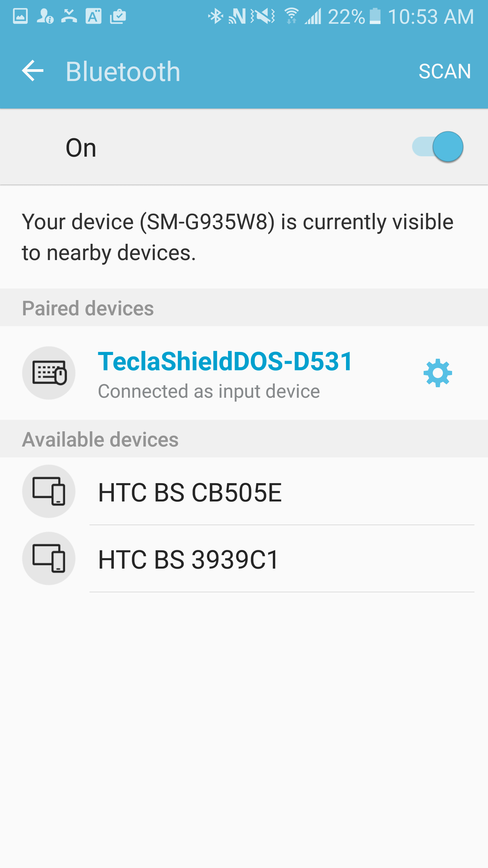Tap the device icon for HTC BS CB505E
488x868 pixels.
49,491
